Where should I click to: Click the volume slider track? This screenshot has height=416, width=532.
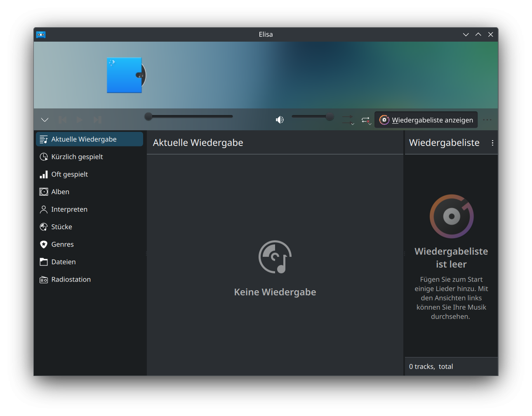pos(311,117)
